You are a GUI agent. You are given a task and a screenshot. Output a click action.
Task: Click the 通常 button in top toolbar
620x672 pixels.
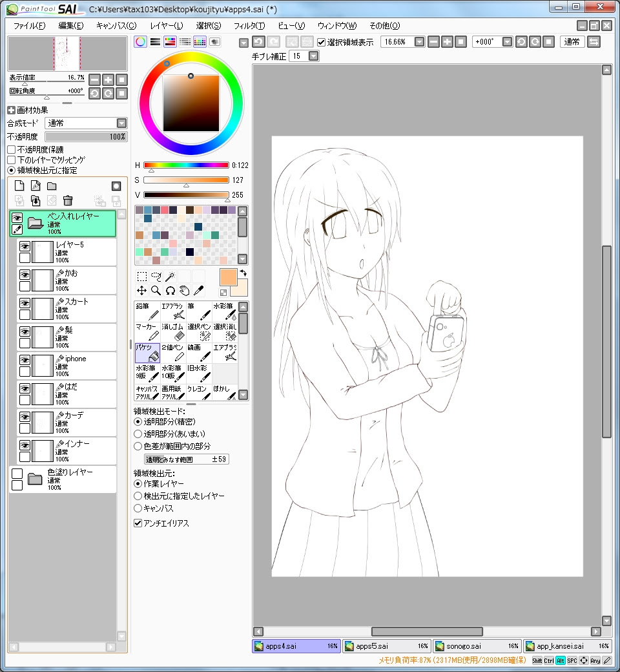[572, 41]
